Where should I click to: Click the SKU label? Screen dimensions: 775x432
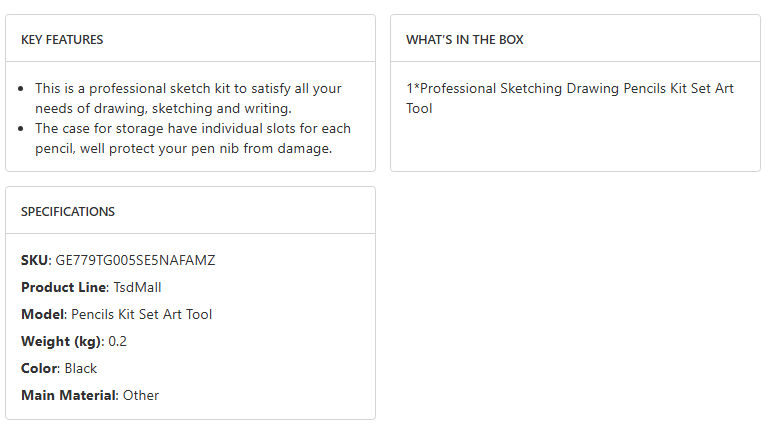tap(34, 260)
